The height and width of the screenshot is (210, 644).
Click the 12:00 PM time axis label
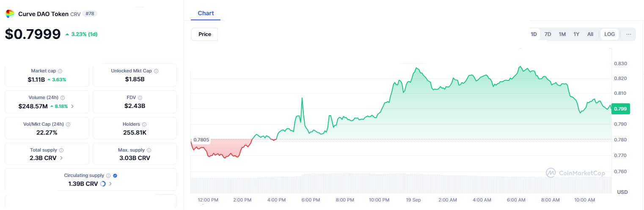(x=208, y=200)
